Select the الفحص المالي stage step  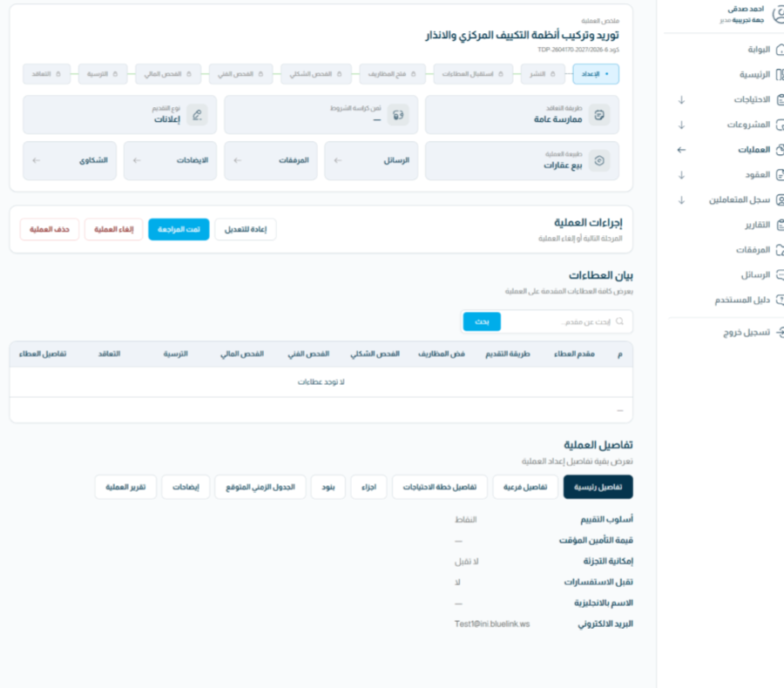point(168,74)
